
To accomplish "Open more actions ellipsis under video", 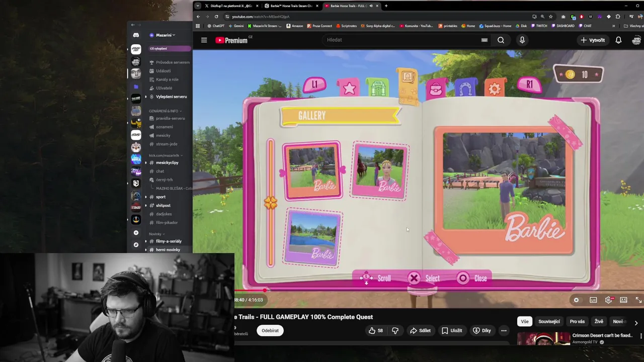I will [x=504, y=330].
